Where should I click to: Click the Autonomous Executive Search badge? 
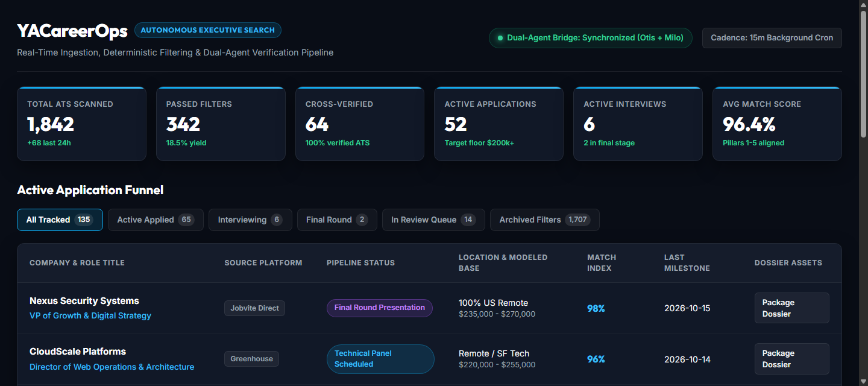pos(208,30)
